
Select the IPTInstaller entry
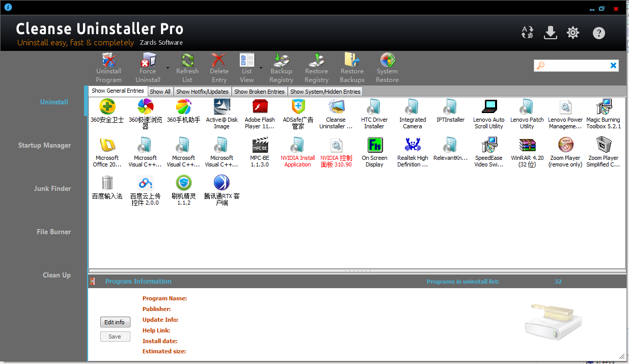pyautogui.click(x=451, y=111)
